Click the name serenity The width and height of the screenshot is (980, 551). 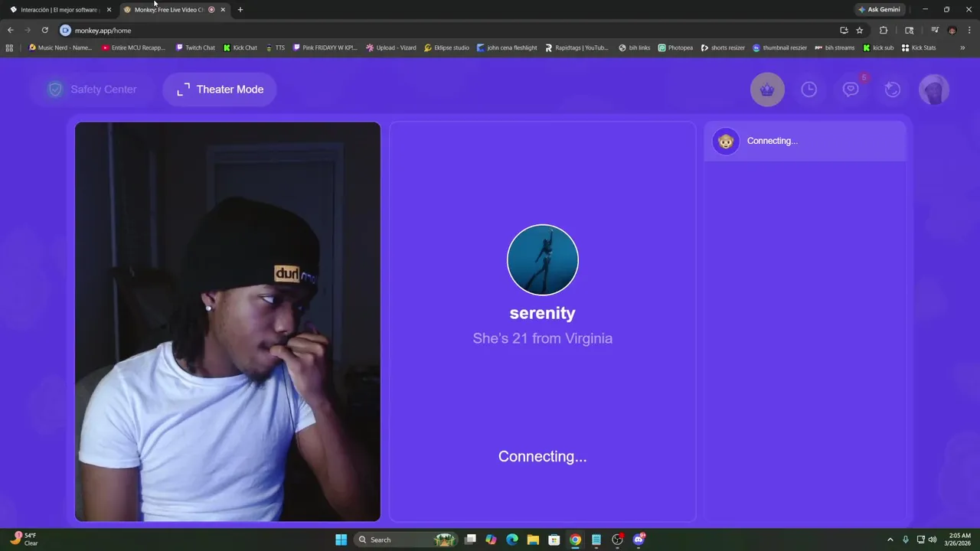pos(542,313)
